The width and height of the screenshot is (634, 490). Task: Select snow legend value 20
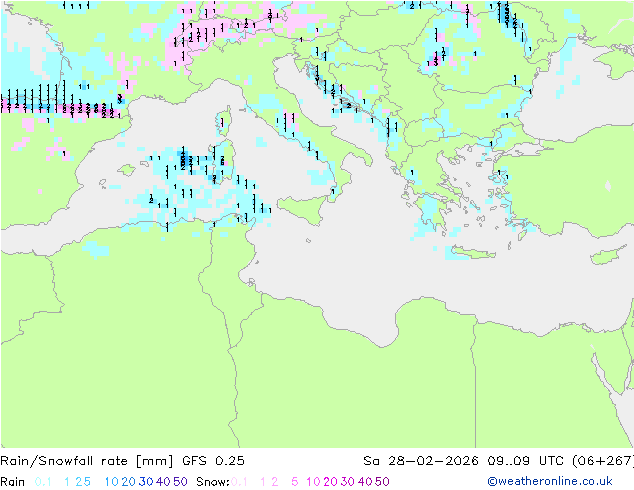pyautogui.click(x=330, y=482)
